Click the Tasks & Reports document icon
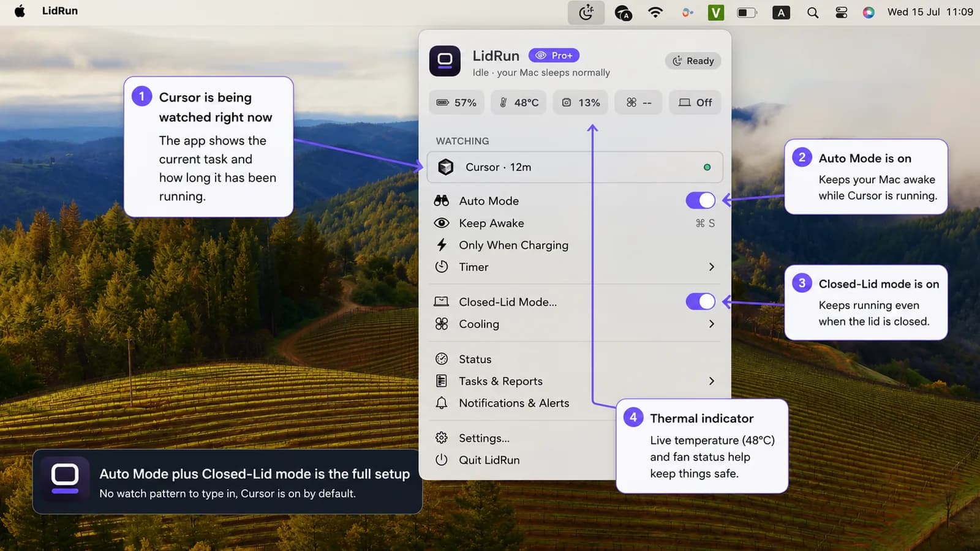The image size is (980, 551). (442, 381)
